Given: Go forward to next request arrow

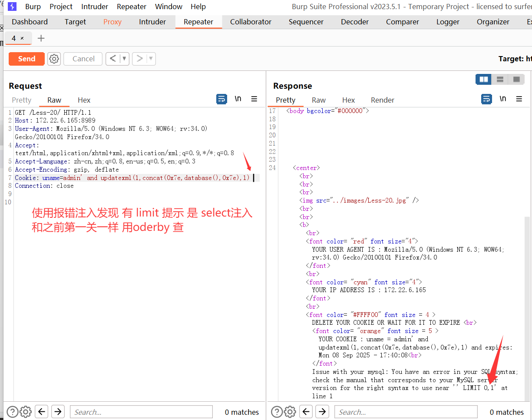Looking at the screenshot, I should point(139,59).
